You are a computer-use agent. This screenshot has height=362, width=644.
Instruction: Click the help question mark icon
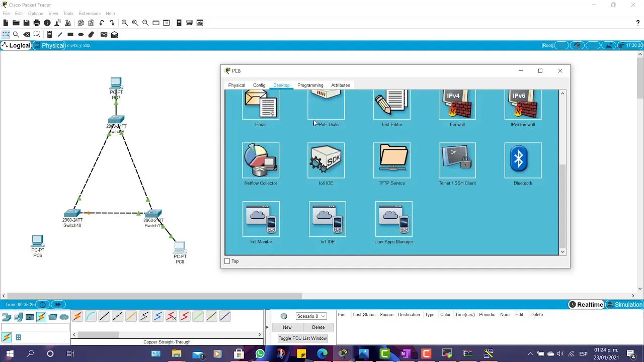tap(638, 23)
